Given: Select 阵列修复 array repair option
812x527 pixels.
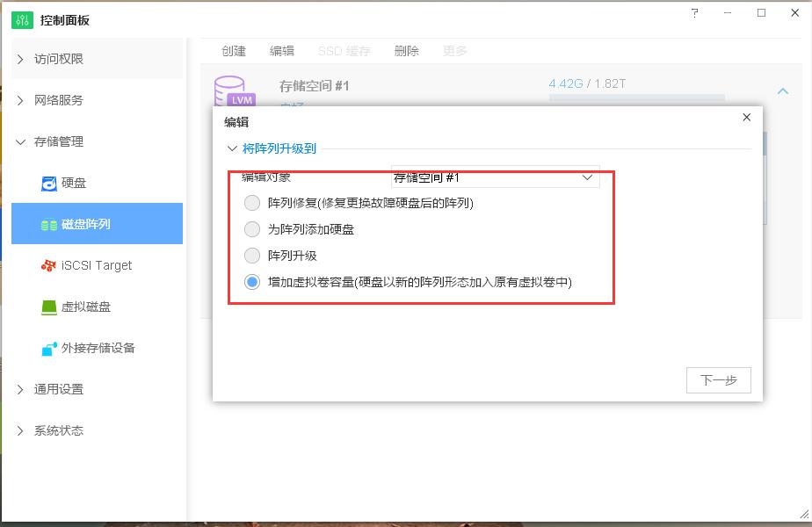Looking at the screenshot, I should 252,203.
